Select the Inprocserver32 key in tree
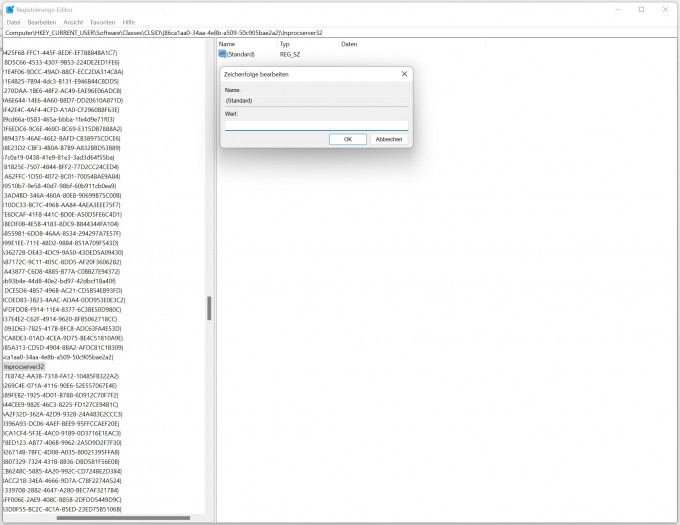 (x=24, y=367)
